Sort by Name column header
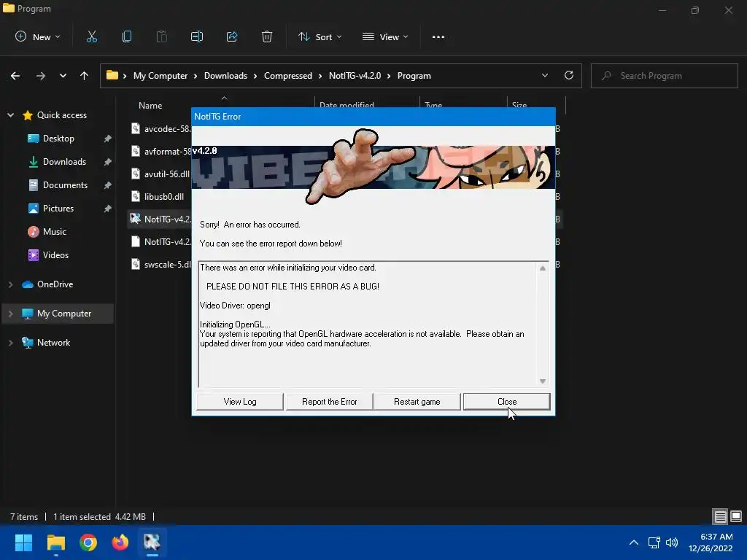 (150, 106)
